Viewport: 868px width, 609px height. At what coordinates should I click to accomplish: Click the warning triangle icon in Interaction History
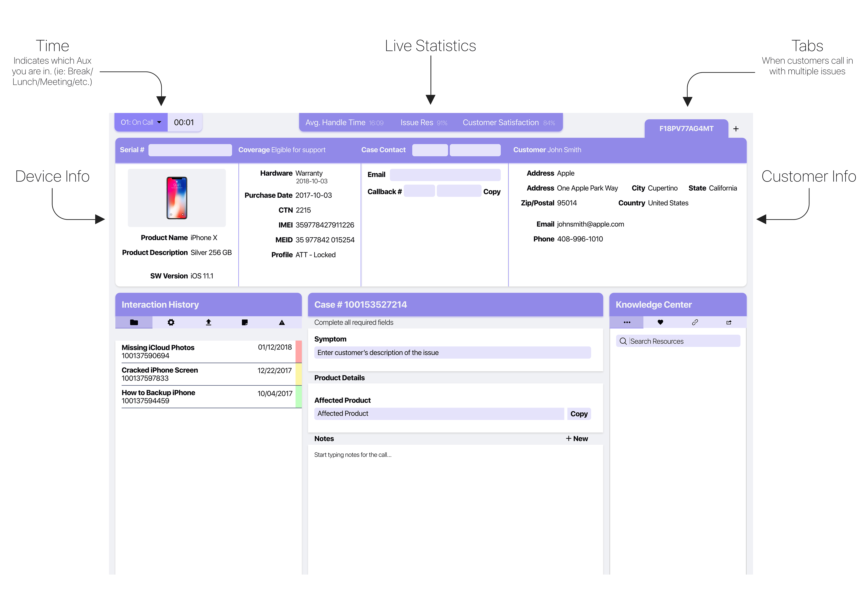(x=282, y=322)
